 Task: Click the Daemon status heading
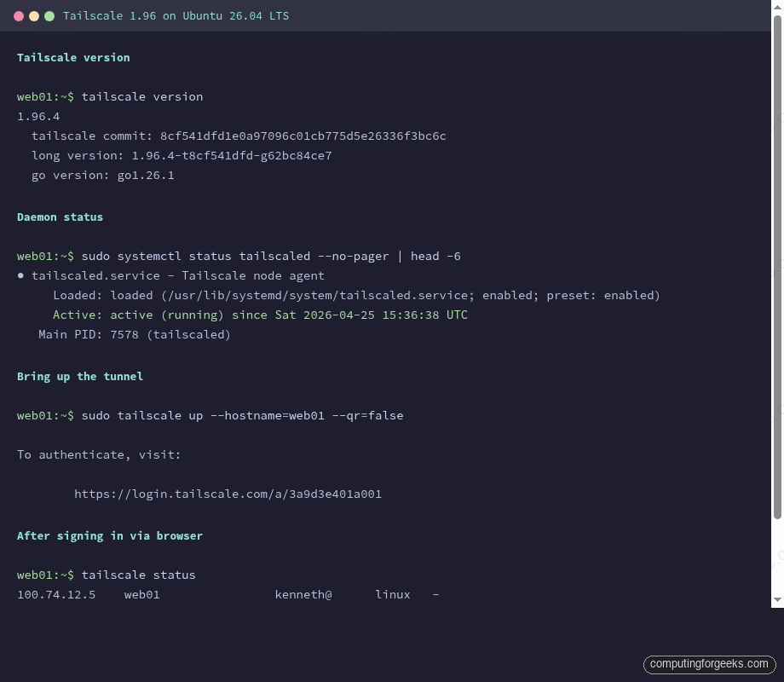(60, 217)
